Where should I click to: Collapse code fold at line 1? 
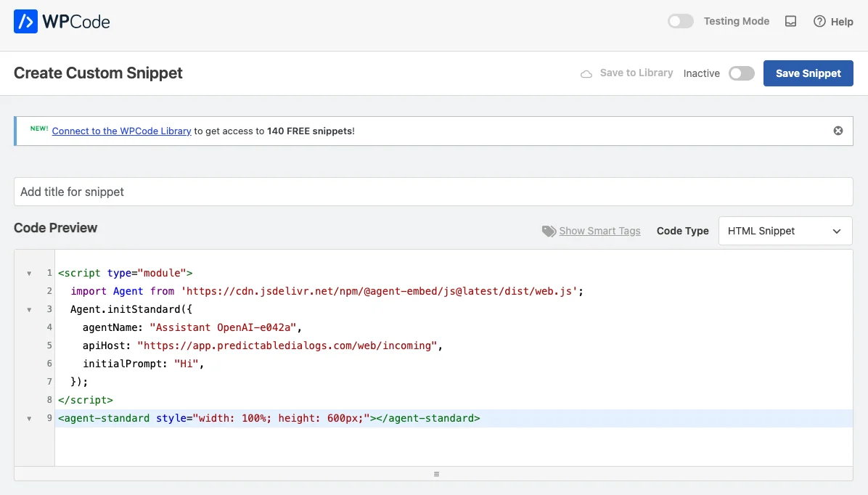(29, 273)
